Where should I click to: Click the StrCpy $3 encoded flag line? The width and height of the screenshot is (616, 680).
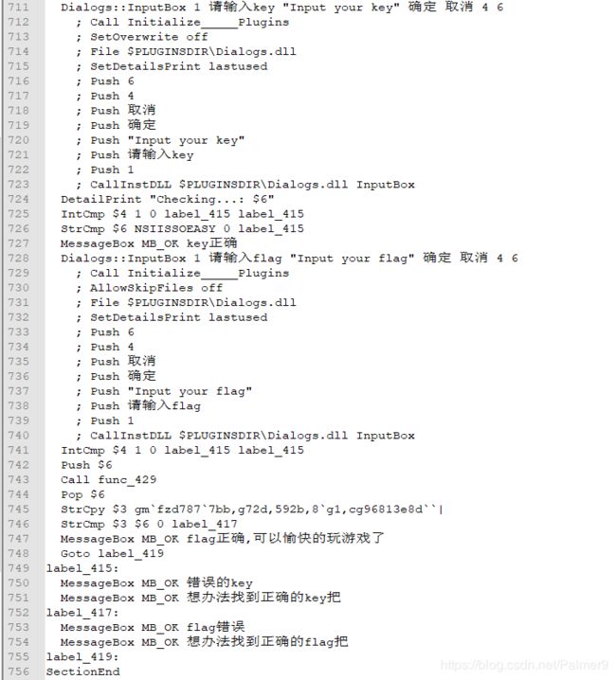click(x=252, y=510)
